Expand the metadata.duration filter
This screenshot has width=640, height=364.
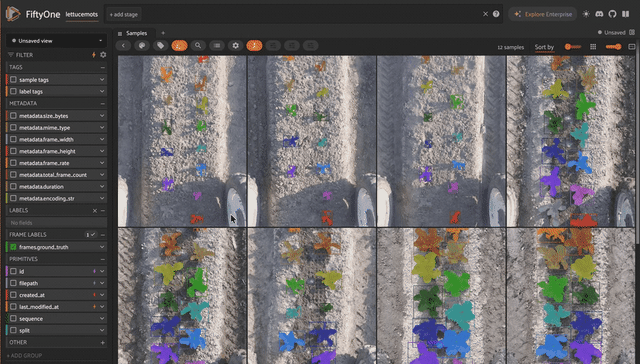pyautogui.click(x=102, y=186)
